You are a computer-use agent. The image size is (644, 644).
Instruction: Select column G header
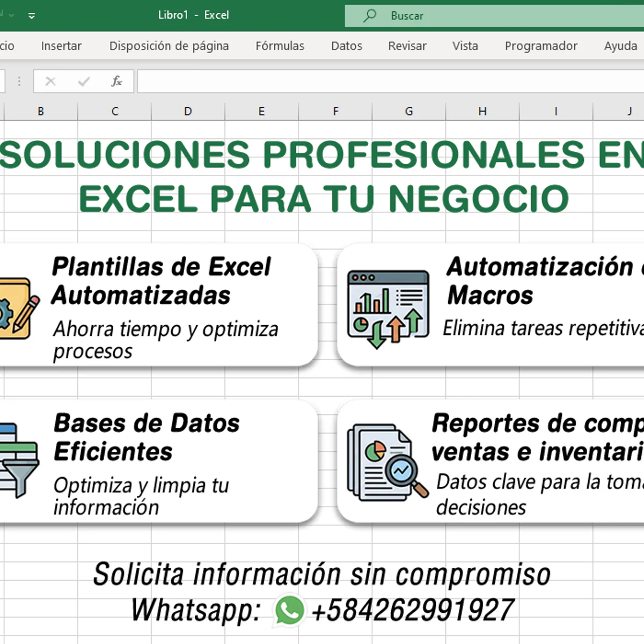point(409,111)
